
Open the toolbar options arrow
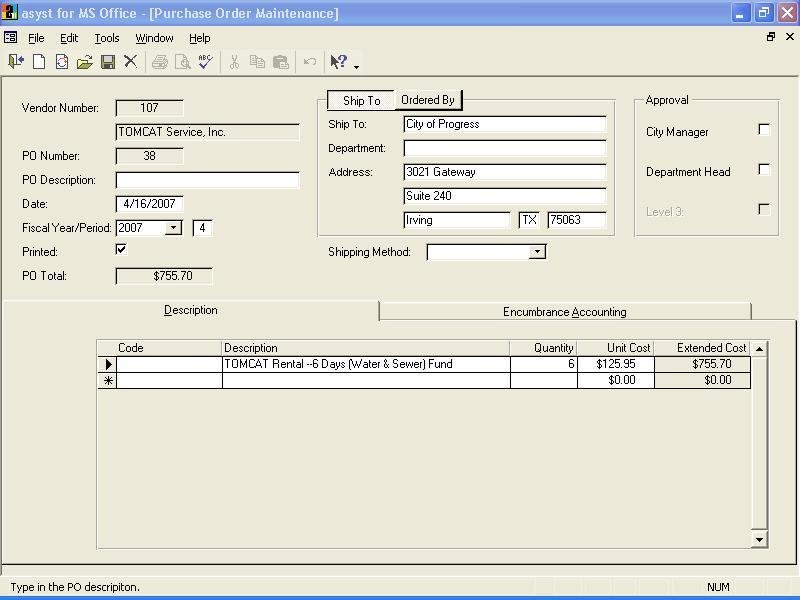356,66
